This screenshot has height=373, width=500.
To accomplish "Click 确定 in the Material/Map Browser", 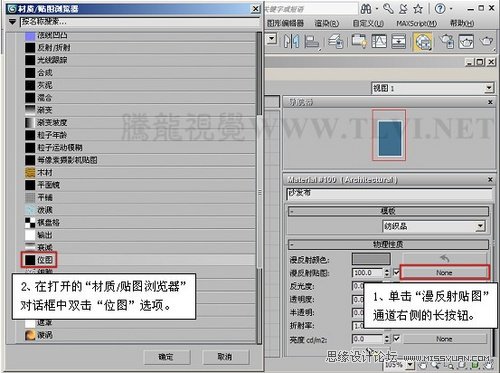I will click(167, 357).
